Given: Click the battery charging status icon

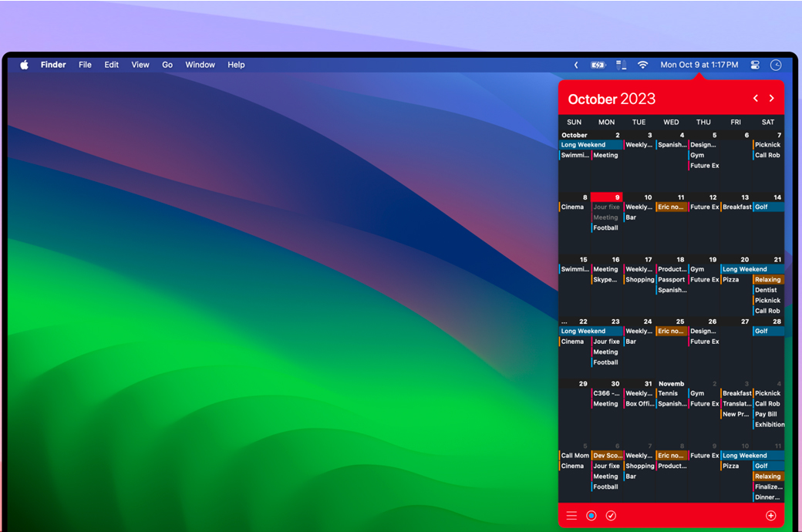Looking at the screenshot, I should click(x=598, y=65).
